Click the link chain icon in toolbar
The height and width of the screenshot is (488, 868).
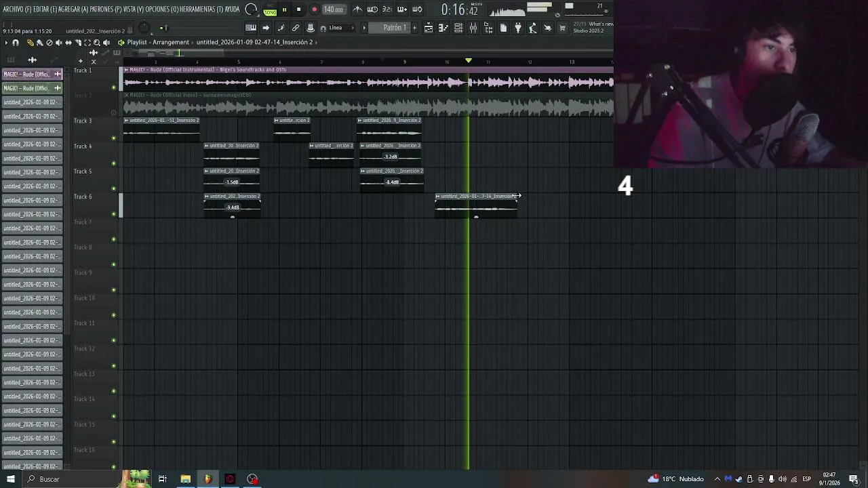(296, 28)
